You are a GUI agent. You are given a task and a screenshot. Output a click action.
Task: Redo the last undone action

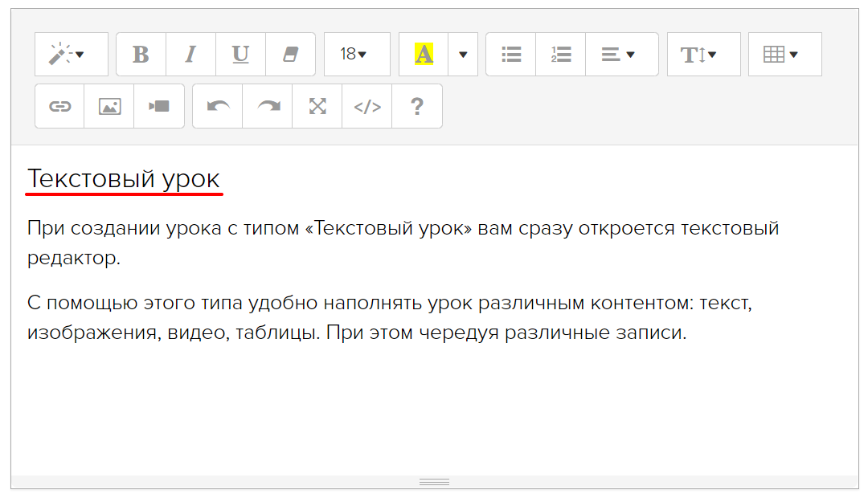pos(268,106)
